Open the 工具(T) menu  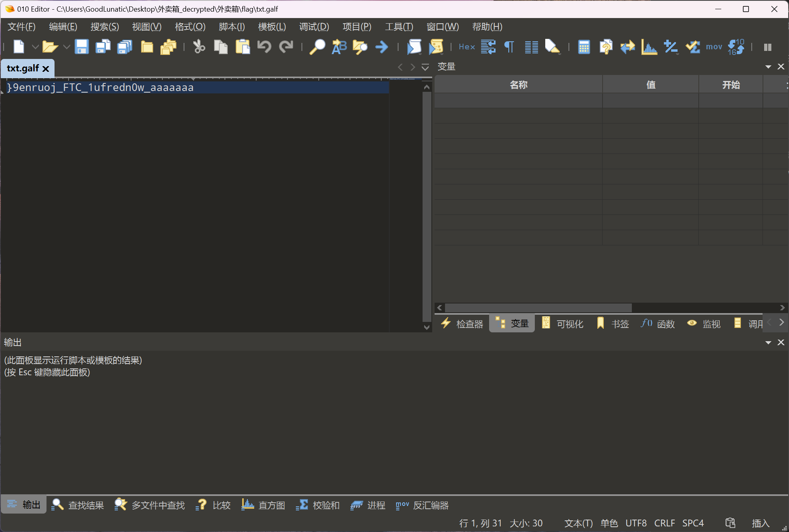(x=399, y=27)
